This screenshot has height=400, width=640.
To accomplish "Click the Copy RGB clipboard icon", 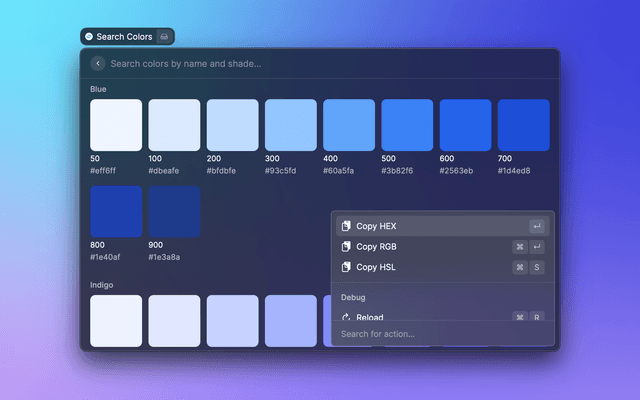I will [x=345, y=247].
